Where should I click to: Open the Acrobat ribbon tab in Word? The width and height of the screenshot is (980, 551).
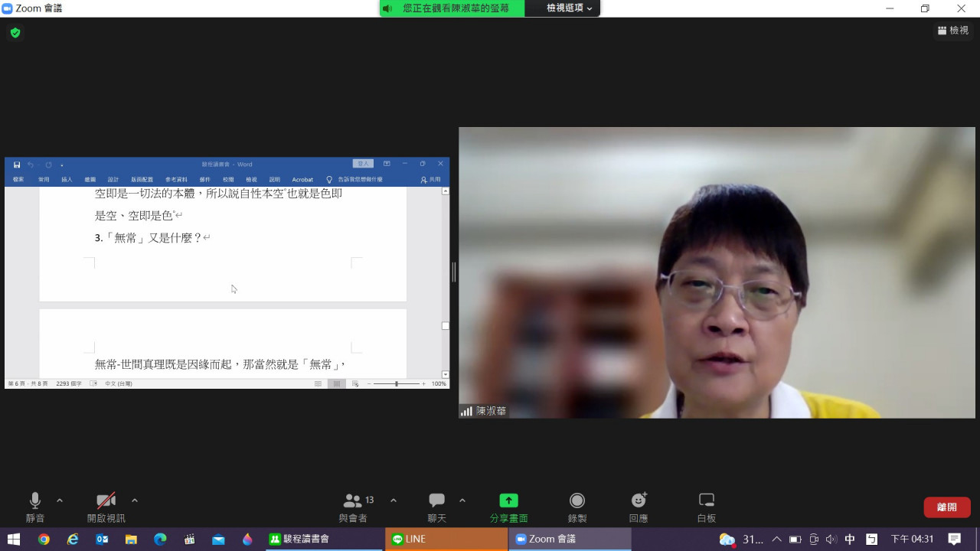pos(302,179)
